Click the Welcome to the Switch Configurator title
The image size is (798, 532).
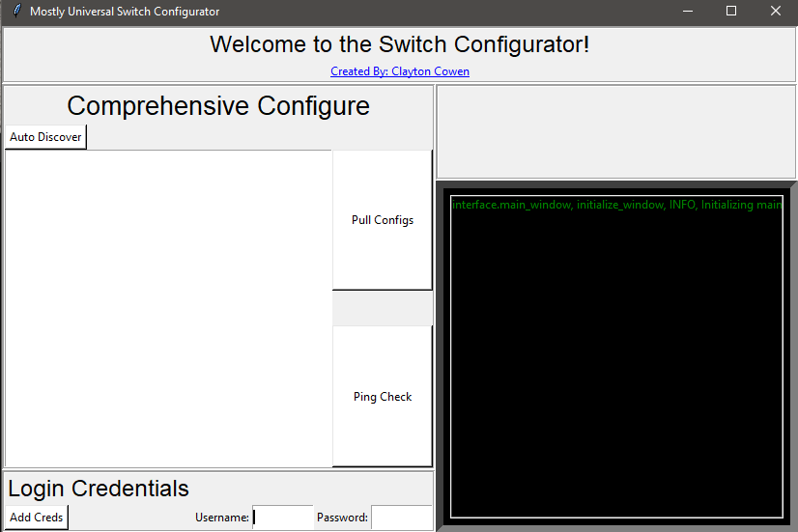click(x=400, y=44)
